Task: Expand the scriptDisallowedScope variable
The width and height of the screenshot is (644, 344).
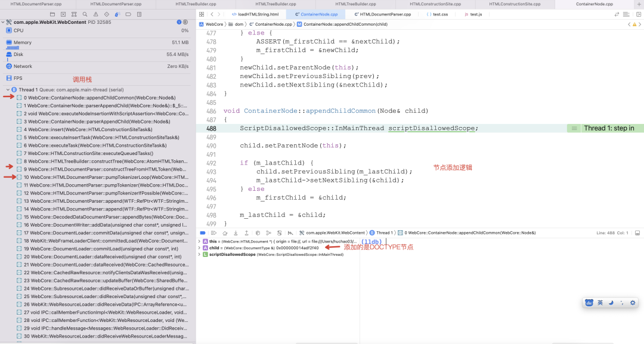Action: tap(199, 255)
